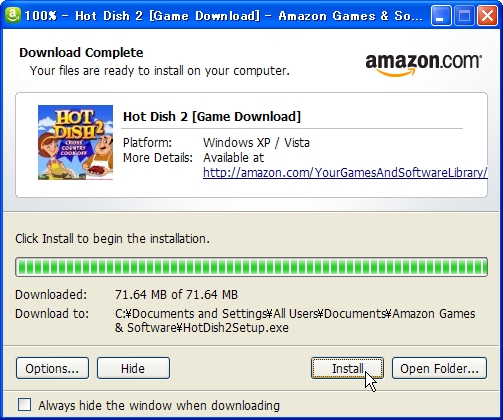Click the green download progress bar
This screenshot has height=420, width=503.
(252, 267)
